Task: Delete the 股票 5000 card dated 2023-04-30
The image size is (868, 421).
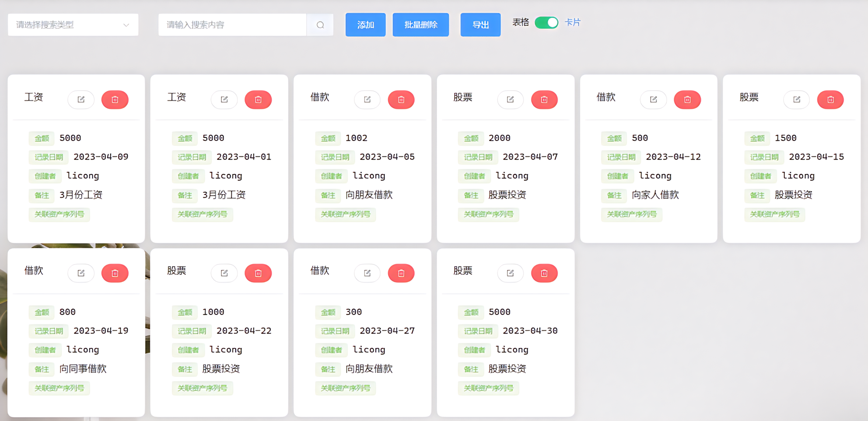Action: 544,273
